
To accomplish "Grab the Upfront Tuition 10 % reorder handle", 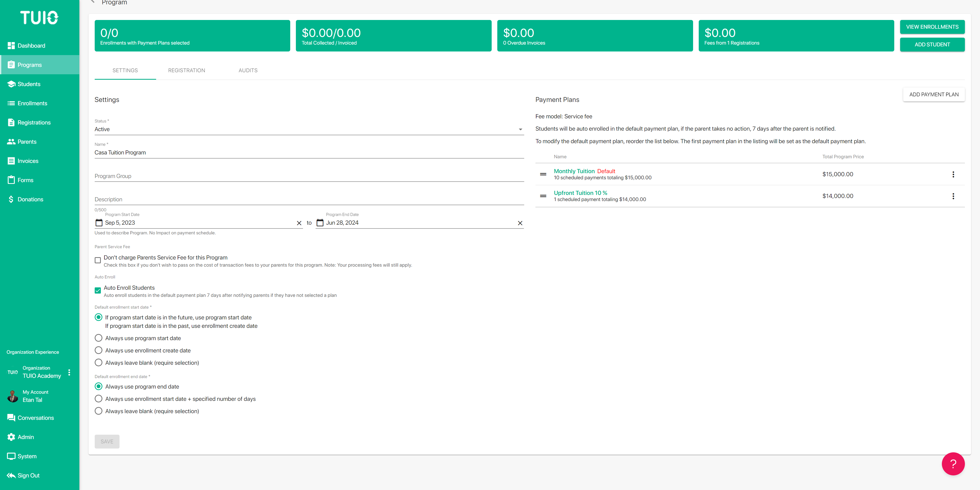I will click(543, 196).
